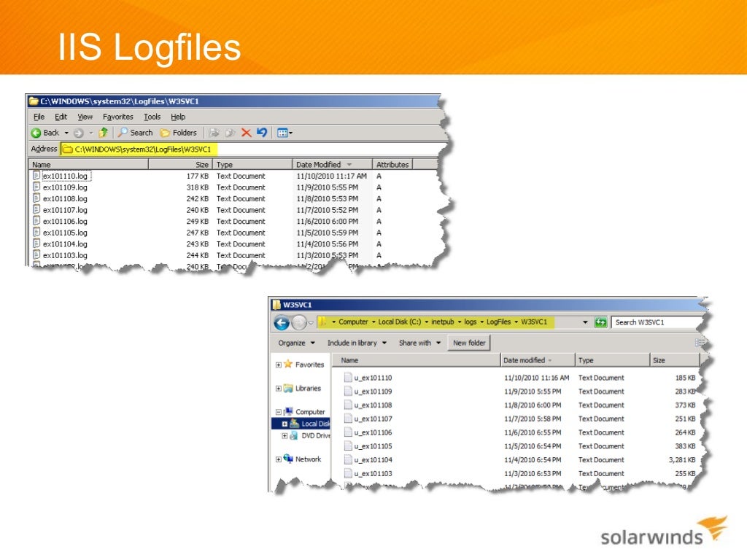Click the icon of u_ex101104

pos(348,460)
